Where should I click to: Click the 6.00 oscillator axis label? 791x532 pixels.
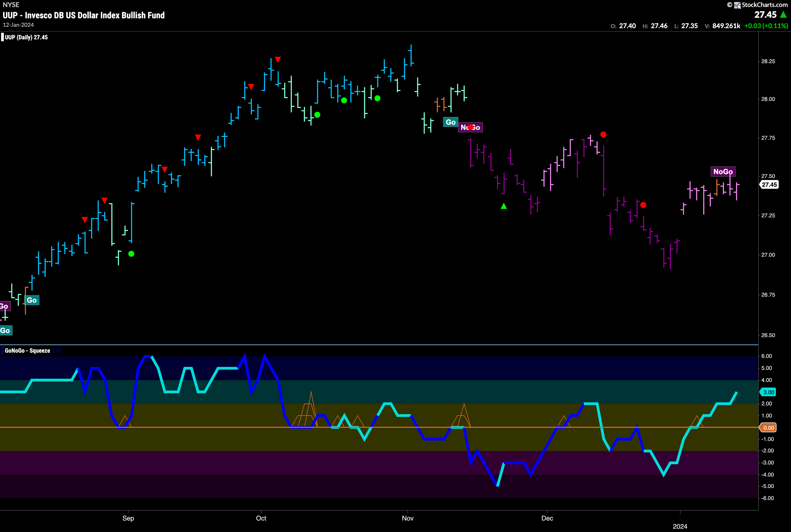[x=767, y=356]
